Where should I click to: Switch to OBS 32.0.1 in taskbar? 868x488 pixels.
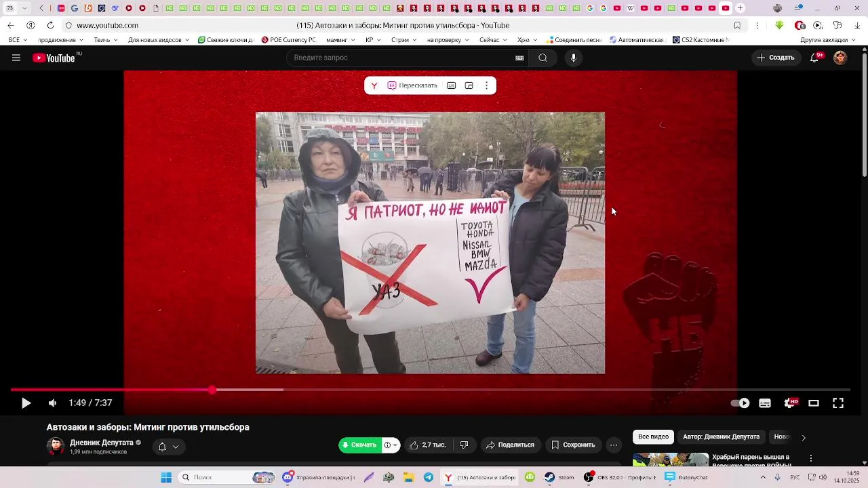[619, 477]
